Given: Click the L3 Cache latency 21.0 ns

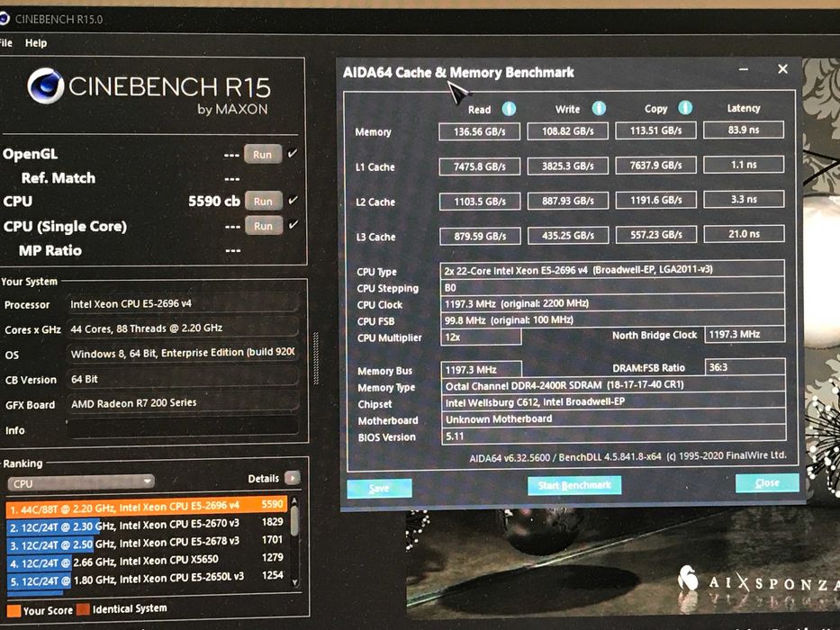Looking at the screenshot, I should [x=744, y=234].
